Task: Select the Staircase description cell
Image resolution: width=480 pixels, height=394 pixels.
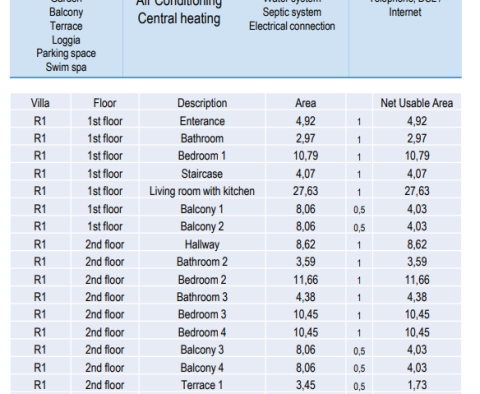Action: 202,174
